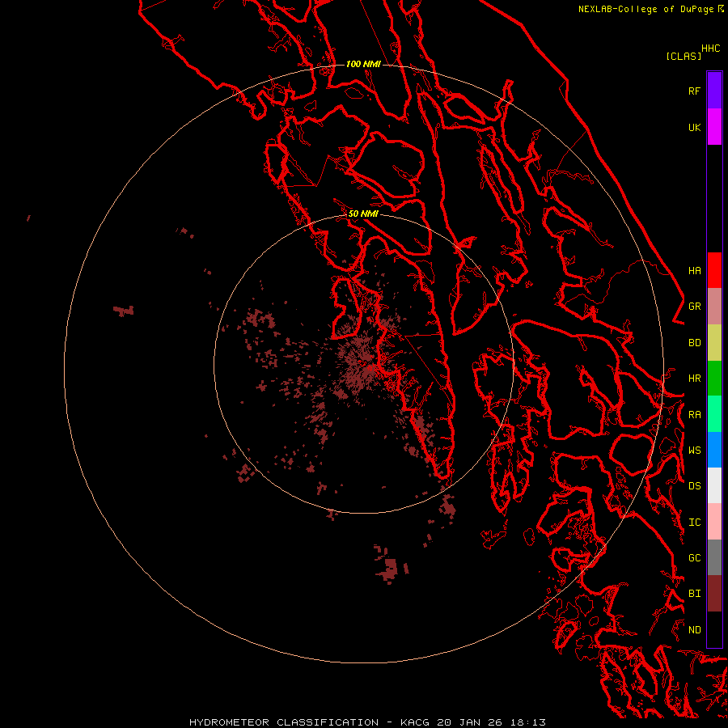728x728 pixels.
Task: Select the BD yellow legend swatch
Action: pos(714,343)
